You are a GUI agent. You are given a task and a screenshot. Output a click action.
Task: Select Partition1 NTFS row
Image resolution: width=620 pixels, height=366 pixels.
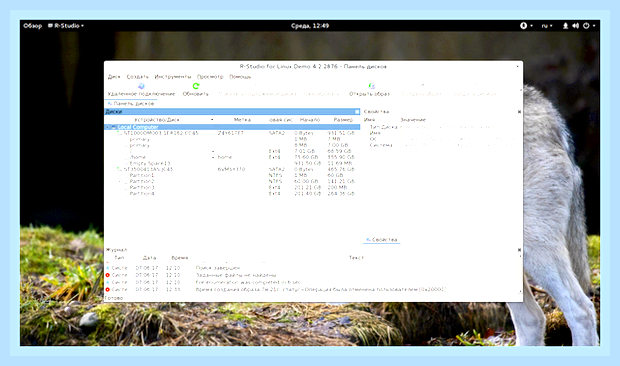(x=232, y=175)
